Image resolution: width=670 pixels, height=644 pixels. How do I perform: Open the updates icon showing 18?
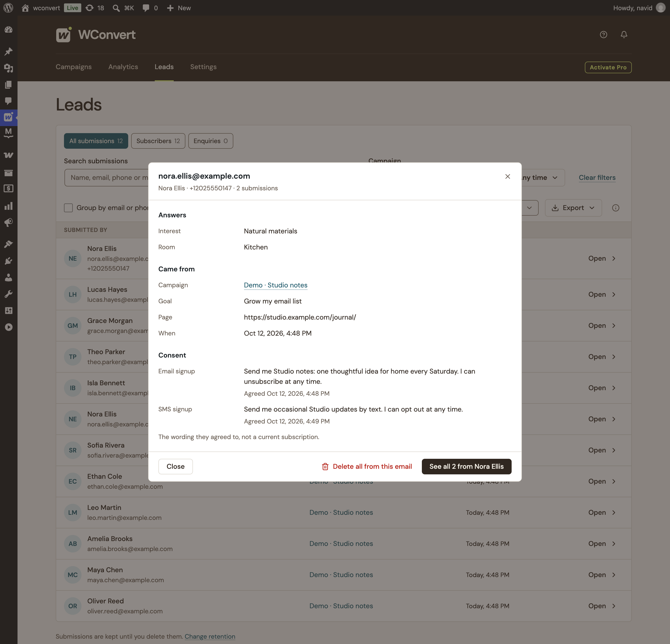click(95, 8)
